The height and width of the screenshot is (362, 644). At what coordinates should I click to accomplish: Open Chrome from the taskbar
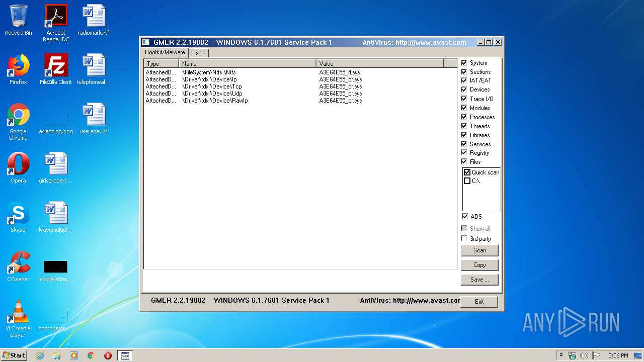pyautogui.click(x=91, y=355)
